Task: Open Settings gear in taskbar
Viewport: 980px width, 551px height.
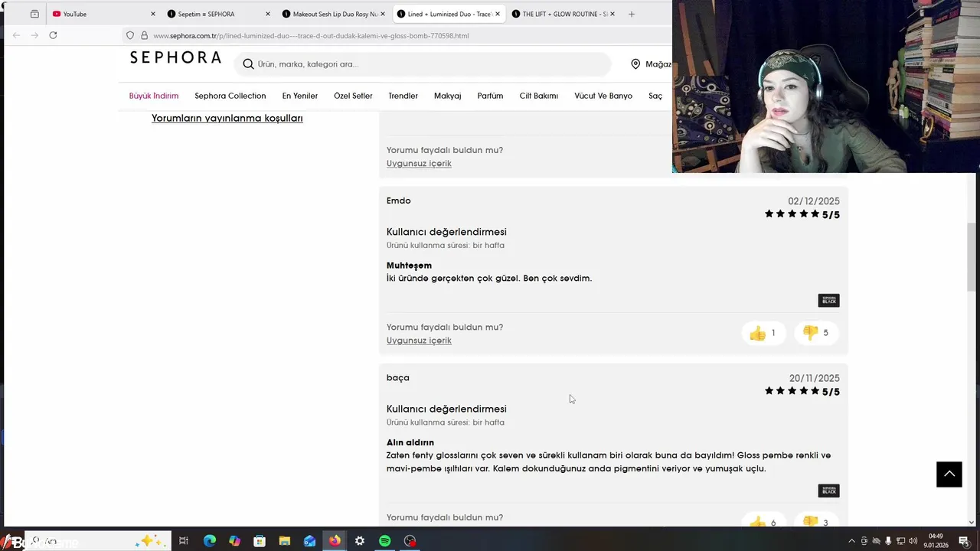Action: pos(360,541)
